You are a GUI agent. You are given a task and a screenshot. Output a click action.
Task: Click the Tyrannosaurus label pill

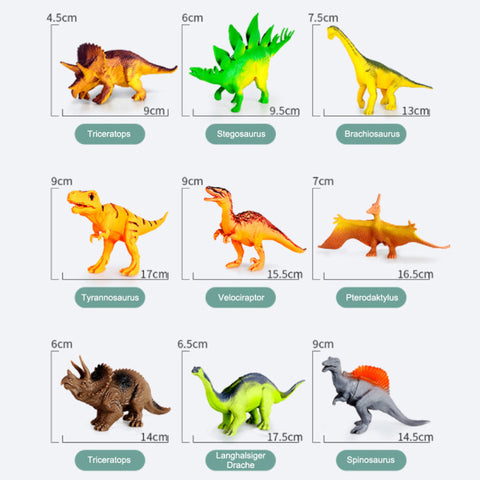110,297
